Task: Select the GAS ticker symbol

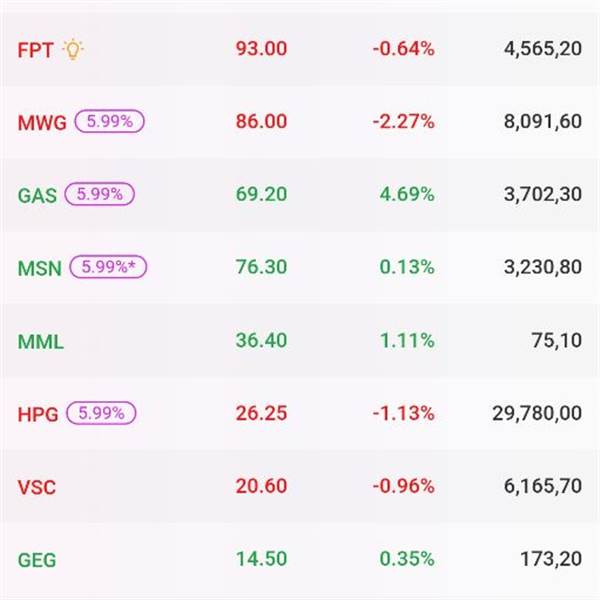Action: click(x=38, y=195)
